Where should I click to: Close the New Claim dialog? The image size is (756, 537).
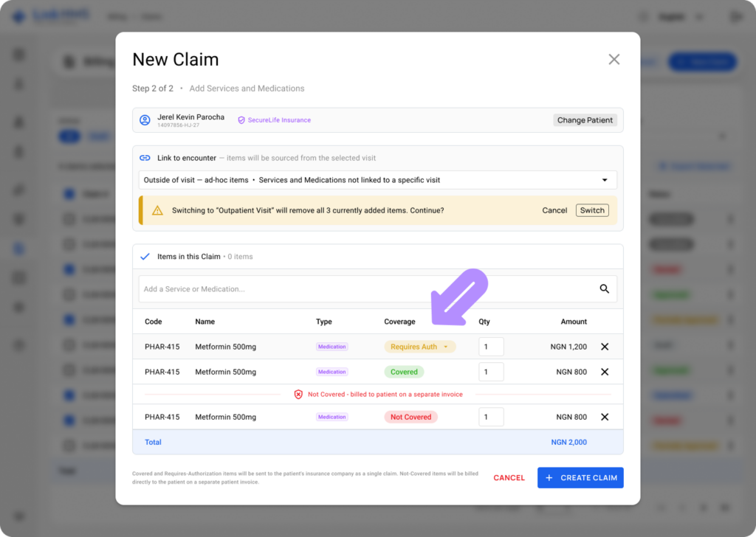pos(614,59)
